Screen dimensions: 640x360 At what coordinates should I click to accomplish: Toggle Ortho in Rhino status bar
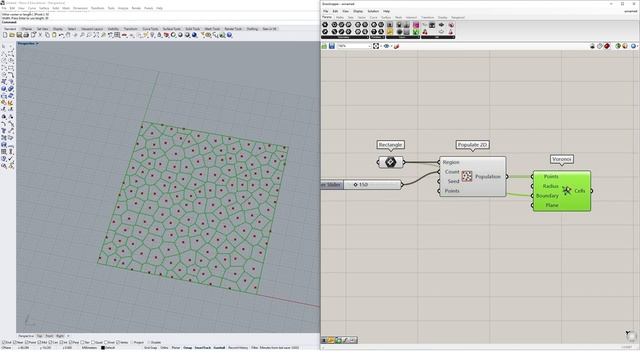click(x=164, y=348)
